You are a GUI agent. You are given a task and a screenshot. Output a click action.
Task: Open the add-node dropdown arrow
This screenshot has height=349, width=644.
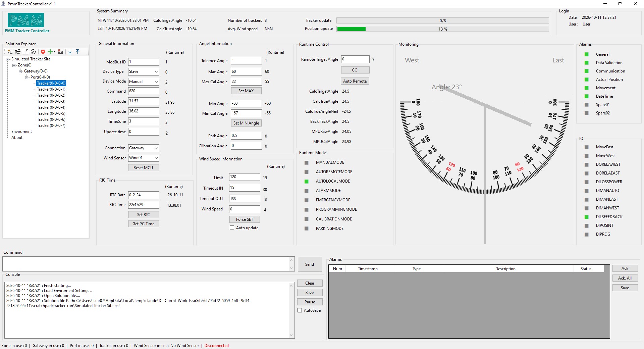tap(54, 52)
